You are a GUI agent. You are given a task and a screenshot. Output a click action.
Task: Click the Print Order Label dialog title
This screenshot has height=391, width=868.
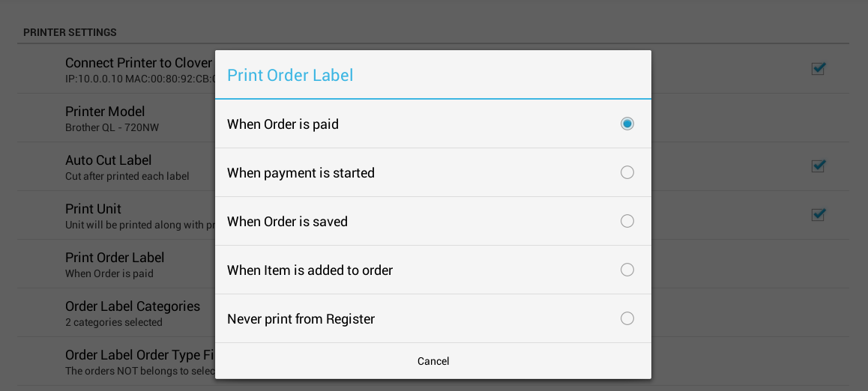click(x=290, y=75)
